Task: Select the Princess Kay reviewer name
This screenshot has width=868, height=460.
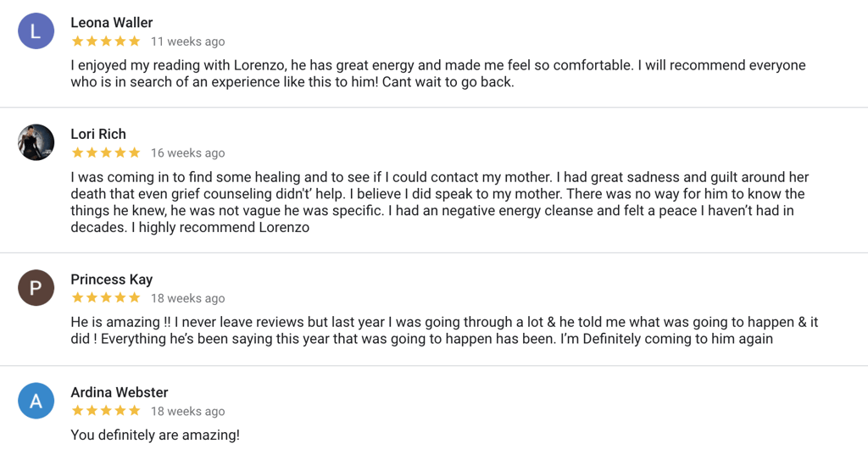Action: click(111, 280)
